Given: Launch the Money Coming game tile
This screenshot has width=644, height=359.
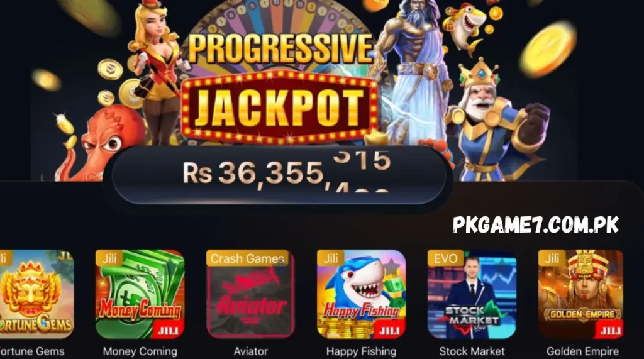Looking at the screenshot, I should click(x=140, y=294).
